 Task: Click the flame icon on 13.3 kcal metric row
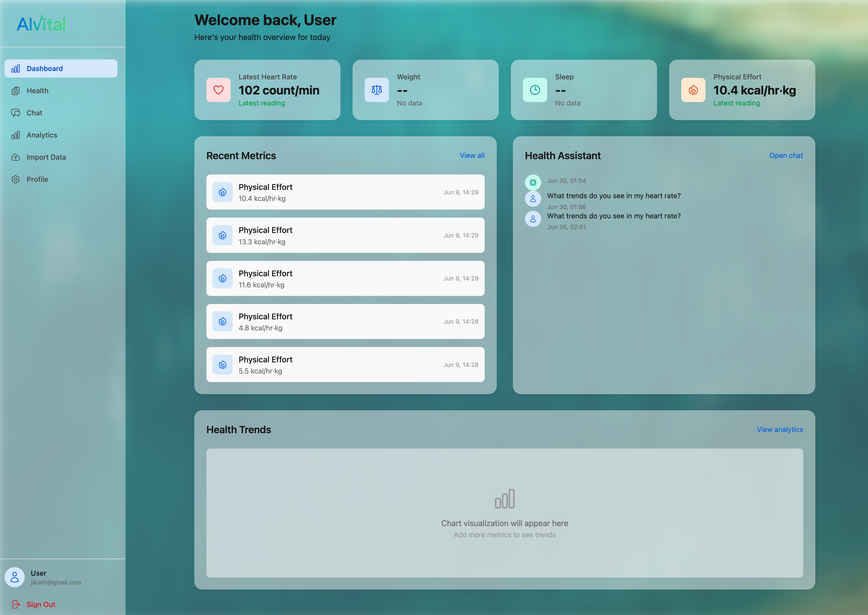[222, 235]
